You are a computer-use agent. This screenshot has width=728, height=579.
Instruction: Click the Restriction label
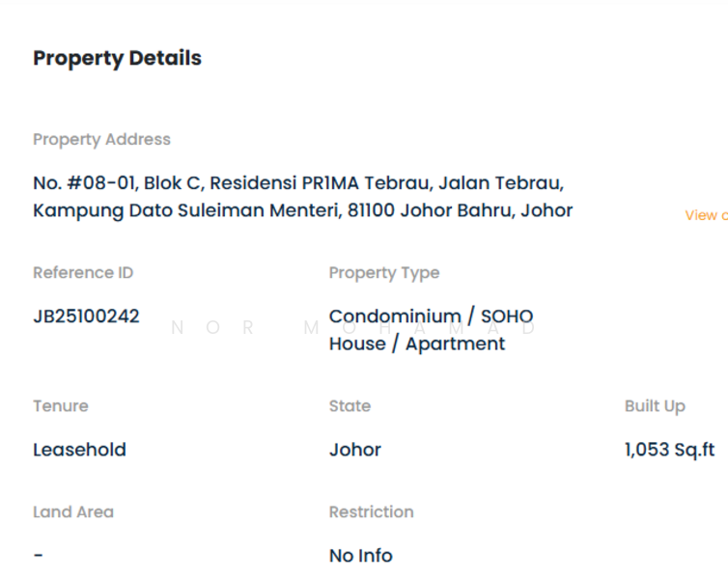click(x=371, y=511)
